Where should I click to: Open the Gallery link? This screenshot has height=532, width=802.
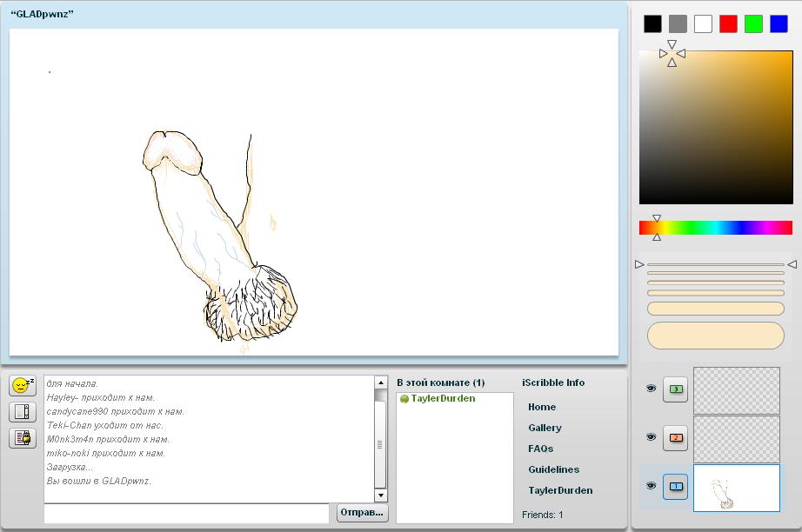tap(545, 428)
